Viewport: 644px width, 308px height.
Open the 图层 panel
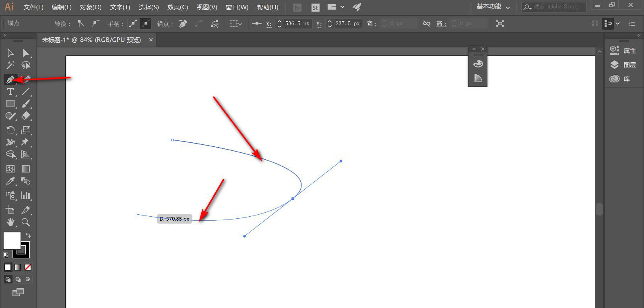623,64
